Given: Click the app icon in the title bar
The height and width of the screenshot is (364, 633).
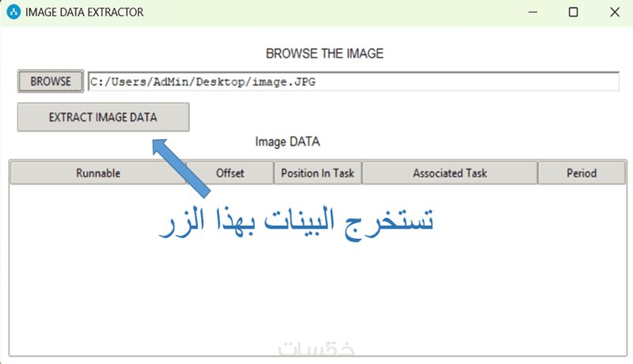Looking at the screenshot, I should [x=13, y=13].
